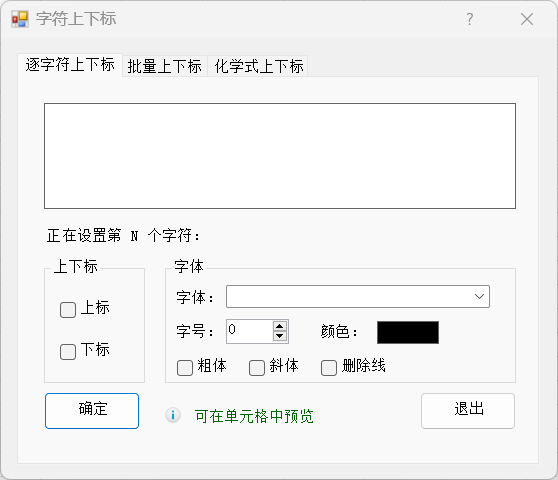Screen dimensions: 558x480
Task: Click inside the 字体 font combo box
Action: (x=358, y=296)
